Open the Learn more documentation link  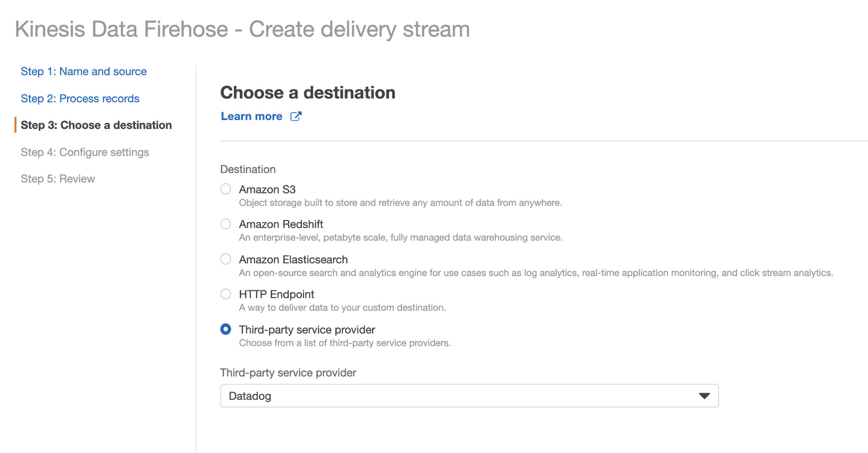(251, 116)
